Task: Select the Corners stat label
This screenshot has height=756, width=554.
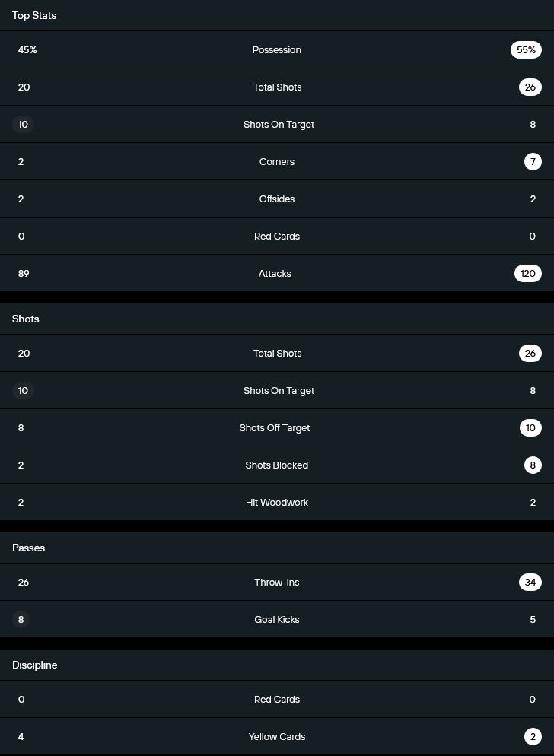Action: [x=277, y=162]
